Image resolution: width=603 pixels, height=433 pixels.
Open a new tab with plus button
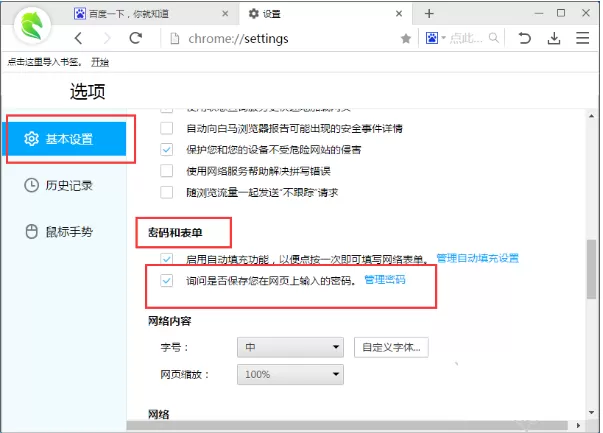[x=429, y=14]
